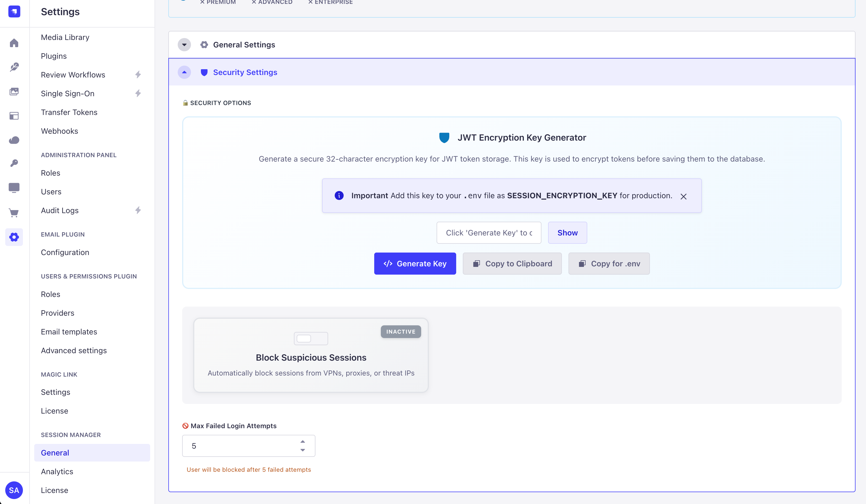Click the info icon in Important notice
The width and height of the screenshot is (866, 504).
coord(339,195)
